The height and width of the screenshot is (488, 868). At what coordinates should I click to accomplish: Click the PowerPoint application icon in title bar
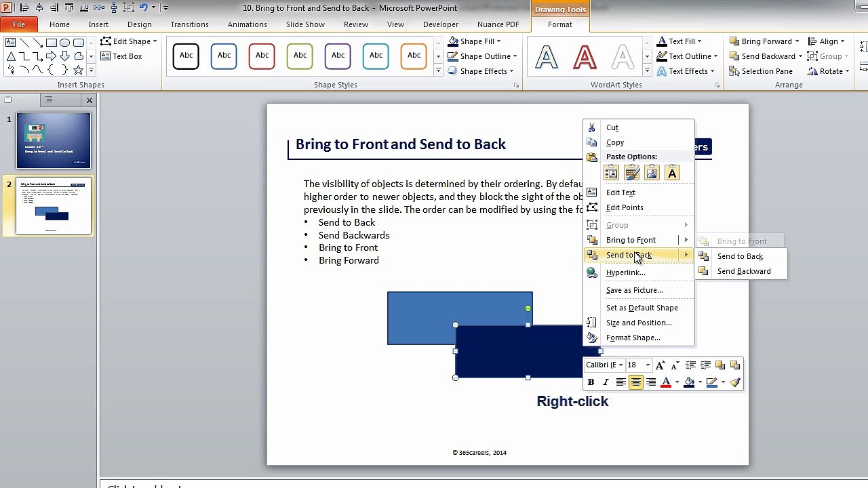click(6, 7)
